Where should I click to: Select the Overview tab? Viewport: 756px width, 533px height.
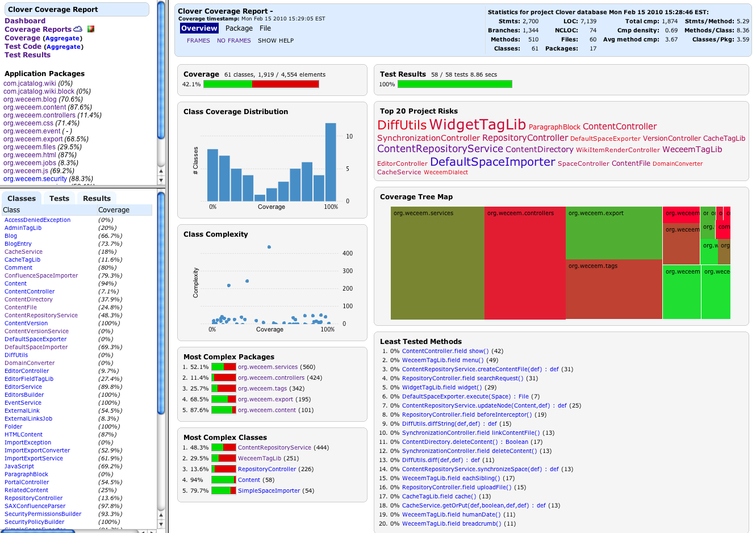pos(199,28)
